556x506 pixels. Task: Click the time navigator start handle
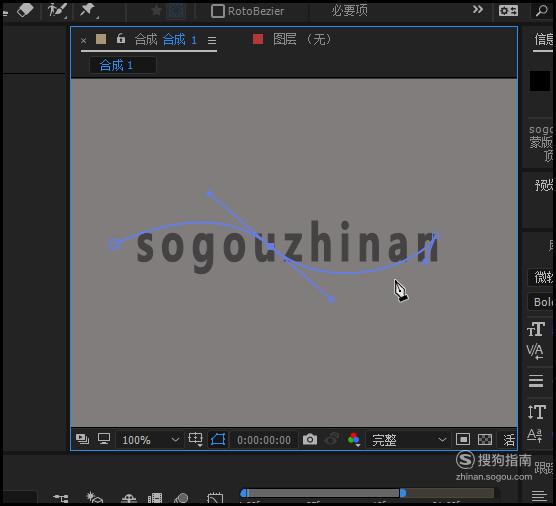(x=244, y=493)
